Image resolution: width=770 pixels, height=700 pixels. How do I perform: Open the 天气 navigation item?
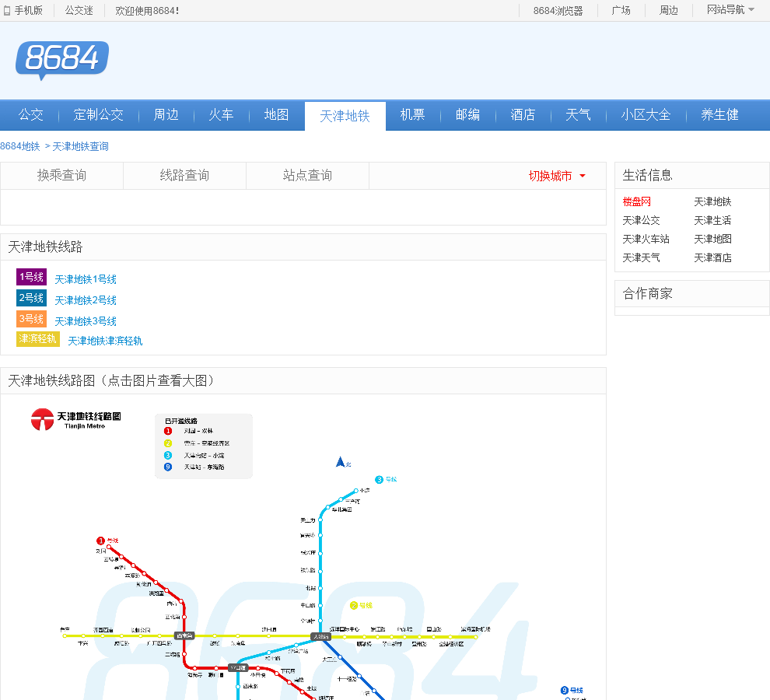[578, 115]
